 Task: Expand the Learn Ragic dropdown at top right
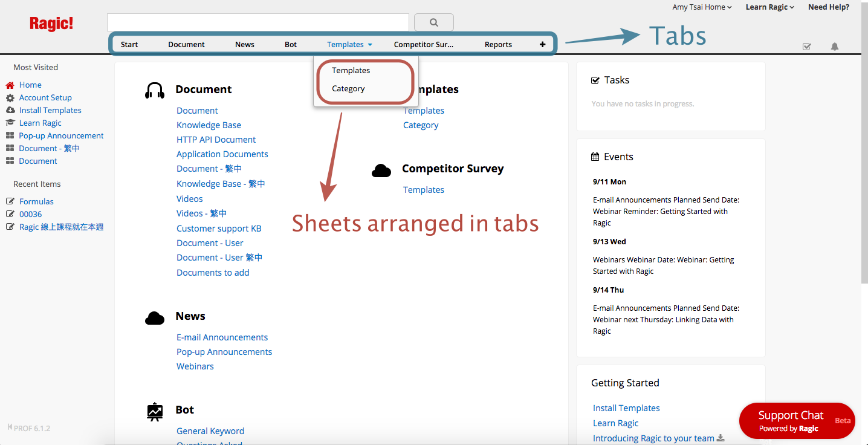tap(769, 7)
